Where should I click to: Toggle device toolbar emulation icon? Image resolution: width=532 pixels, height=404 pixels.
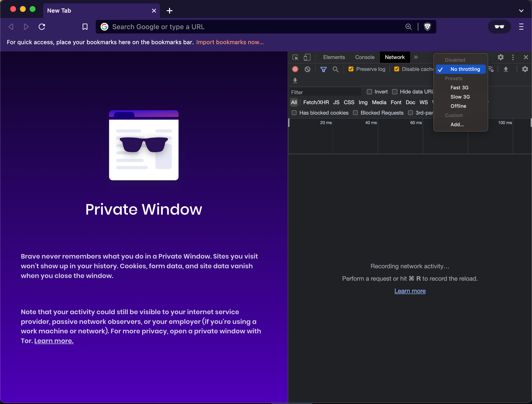click(x=307, y=57)
